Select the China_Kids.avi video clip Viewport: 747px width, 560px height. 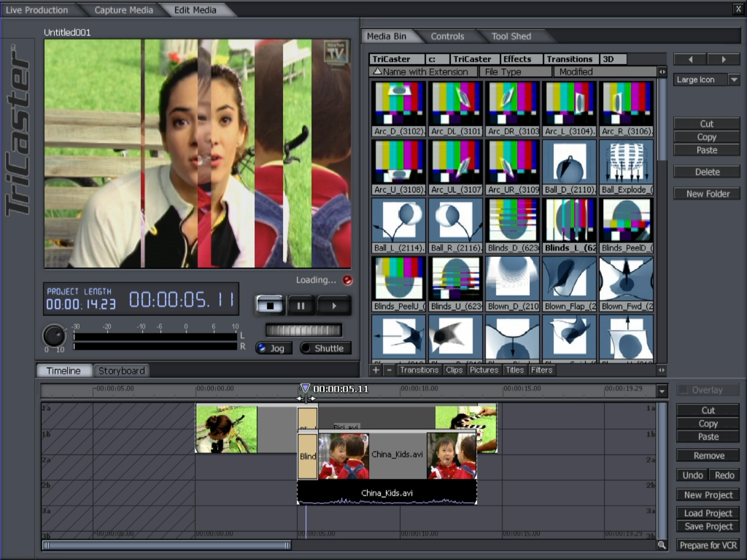pos(397,456)
